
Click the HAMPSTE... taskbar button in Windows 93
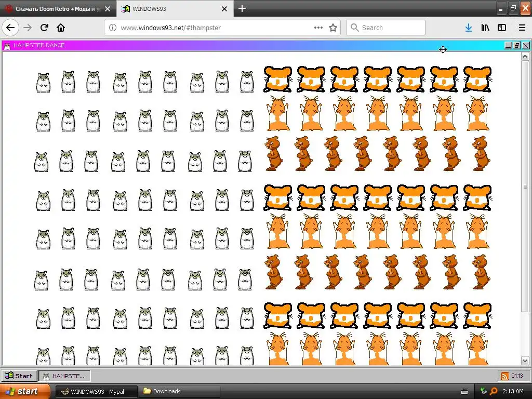[x=64, y=376]
